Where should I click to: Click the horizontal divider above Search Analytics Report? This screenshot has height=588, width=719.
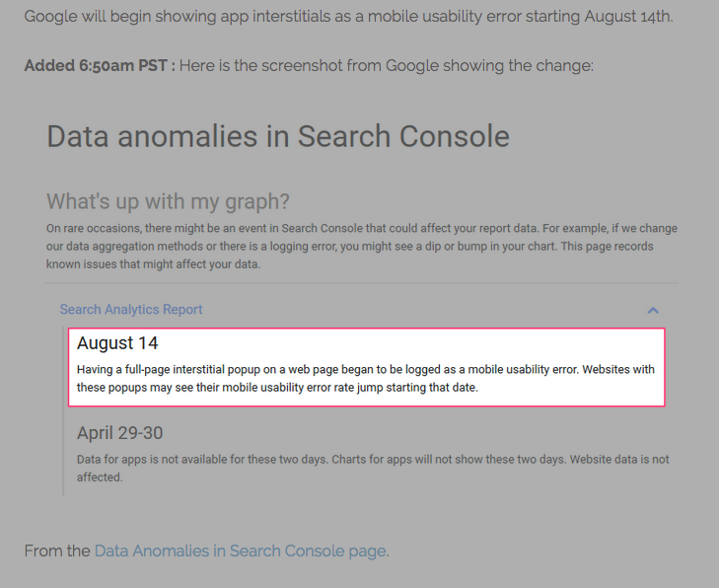click(x=362, y=283)
